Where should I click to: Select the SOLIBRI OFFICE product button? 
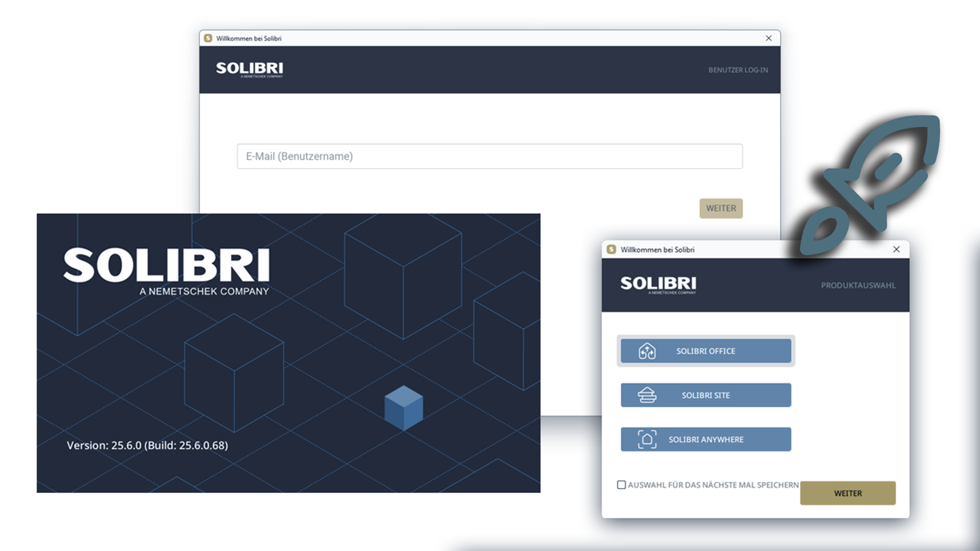point(706,351)
